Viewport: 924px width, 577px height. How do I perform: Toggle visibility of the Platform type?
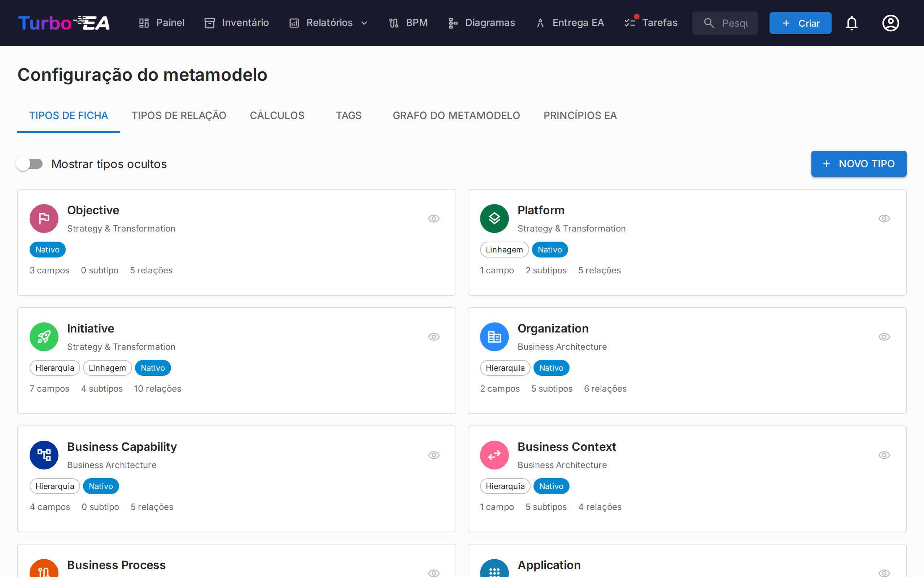[884, 218]
